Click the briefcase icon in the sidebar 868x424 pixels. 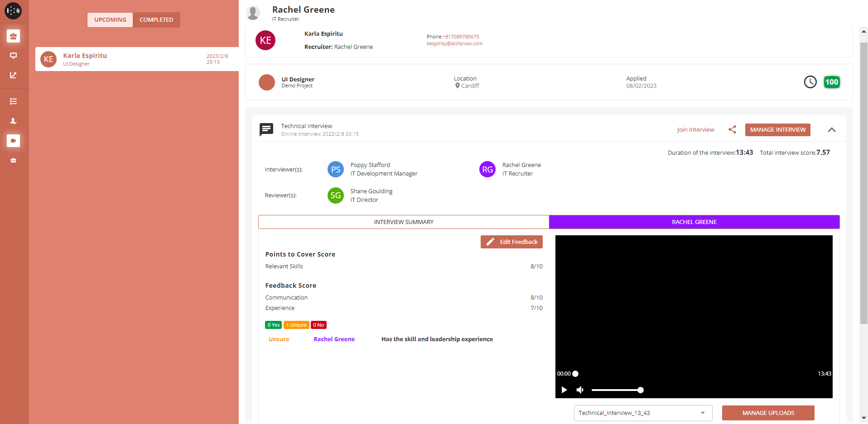13,36
